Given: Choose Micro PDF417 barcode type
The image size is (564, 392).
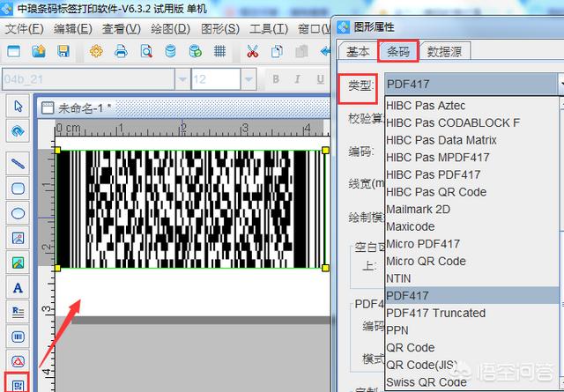Looking at the screenshot, I should point(472,243).
